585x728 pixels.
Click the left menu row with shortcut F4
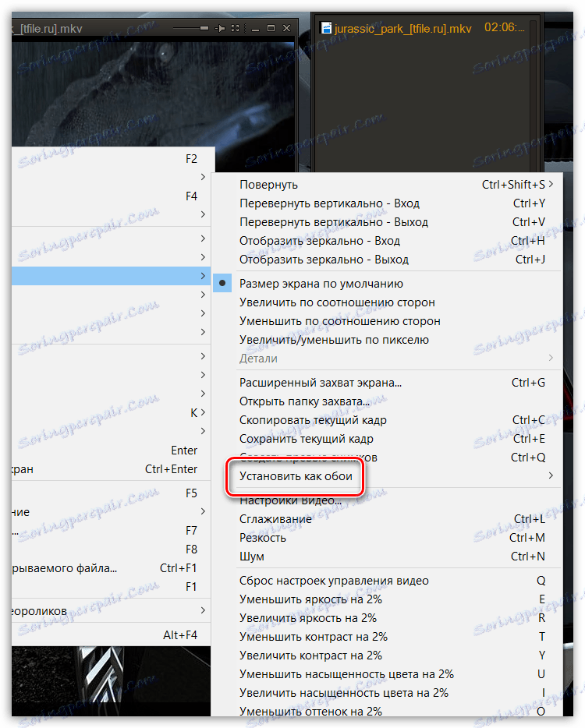(111, 196)
